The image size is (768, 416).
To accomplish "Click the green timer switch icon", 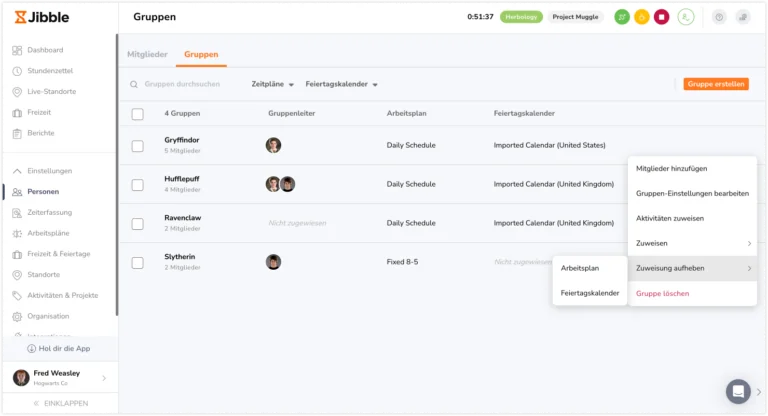I will tap(622, 17).
